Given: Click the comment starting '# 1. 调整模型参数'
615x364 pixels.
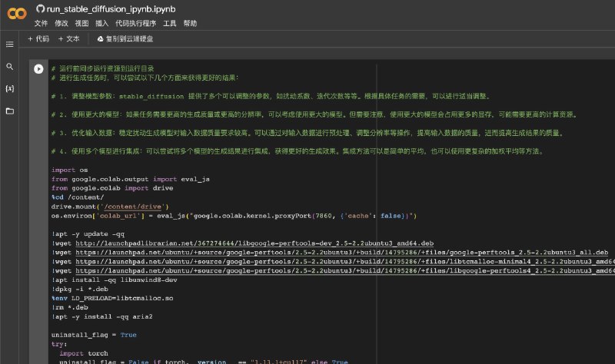Looking at the screenshot, I should point(271,96).
